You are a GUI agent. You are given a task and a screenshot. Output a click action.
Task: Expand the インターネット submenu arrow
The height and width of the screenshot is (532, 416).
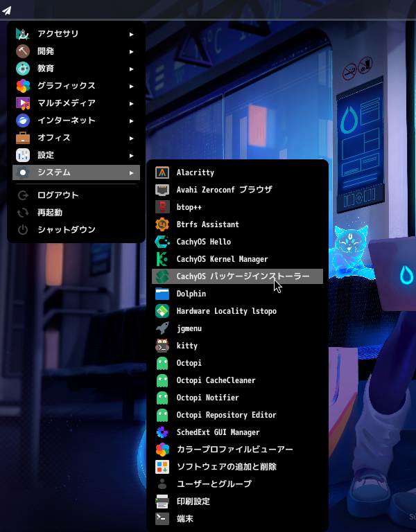132,121
